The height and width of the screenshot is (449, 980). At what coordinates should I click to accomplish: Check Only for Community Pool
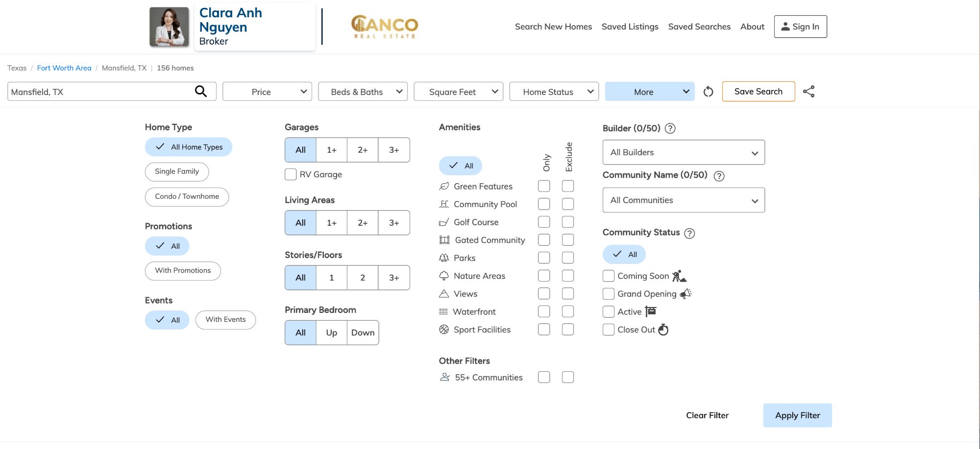[544, 204]
